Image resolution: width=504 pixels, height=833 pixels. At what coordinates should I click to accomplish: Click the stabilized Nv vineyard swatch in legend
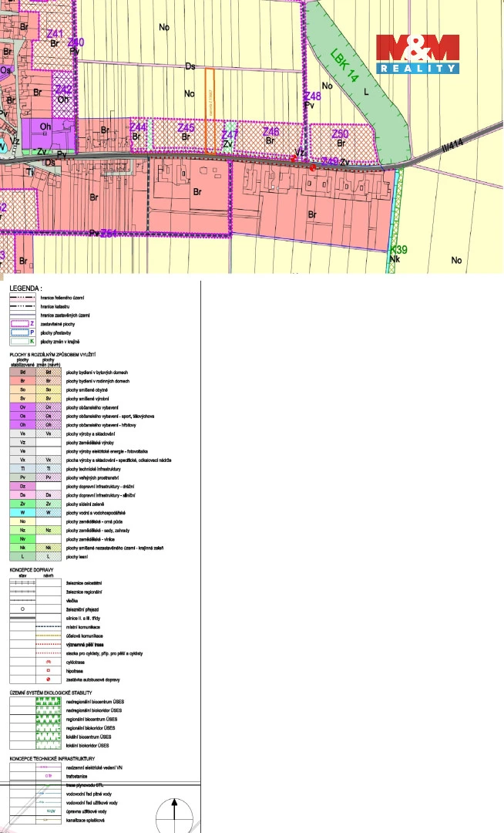[x=23, y=538]
